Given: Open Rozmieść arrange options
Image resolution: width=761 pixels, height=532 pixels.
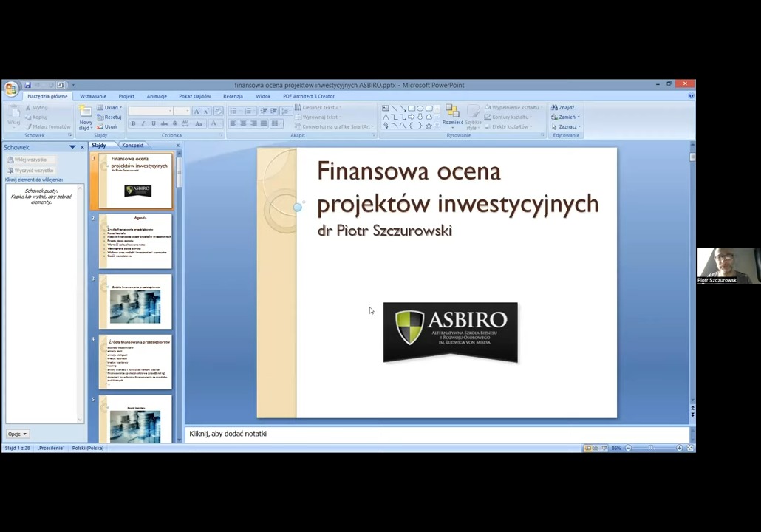Looking at the screenshot, I should click(x=452, y=115).
